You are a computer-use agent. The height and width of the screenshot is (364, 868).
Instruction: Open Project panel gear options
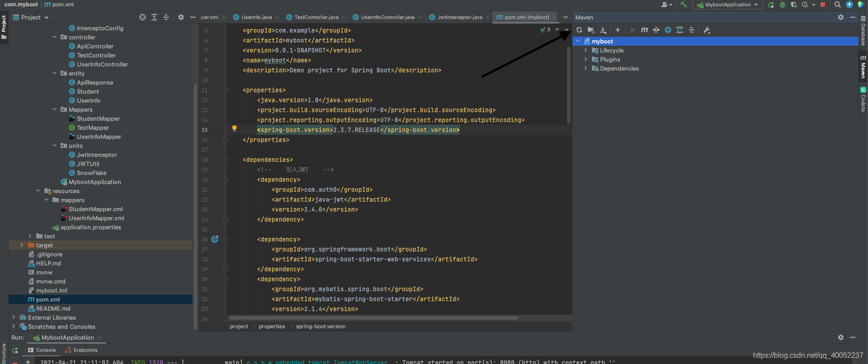(x=181, y=17)
